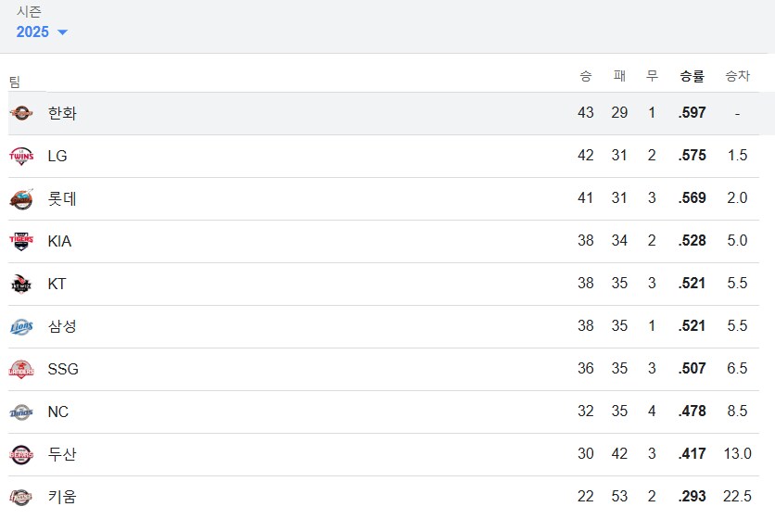The height and width of the screenshot is (532, 775).
Task: Click the 승차 column header
Action: click(x=737, y=76)
